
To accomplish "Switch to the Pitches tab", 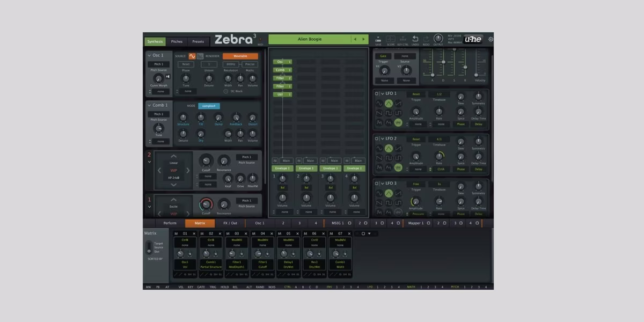I will (177, 41).
